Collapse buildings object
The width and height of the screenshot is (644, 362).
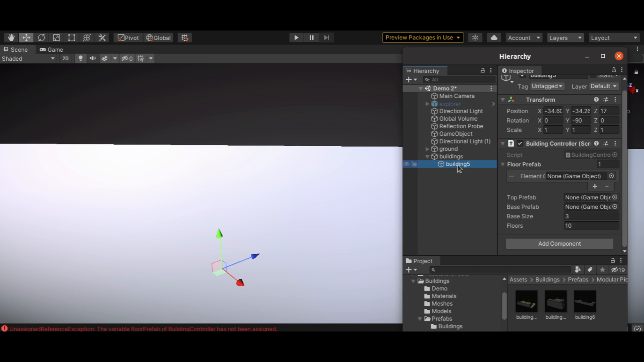point(427,157)
